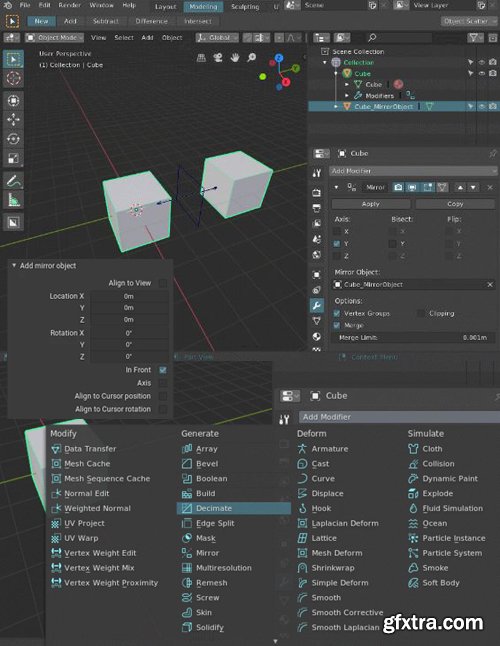The width and height of the screenshot is (500, 646).
Task: Open the outliner filter funnel icon
Action: tap(475, 38)
